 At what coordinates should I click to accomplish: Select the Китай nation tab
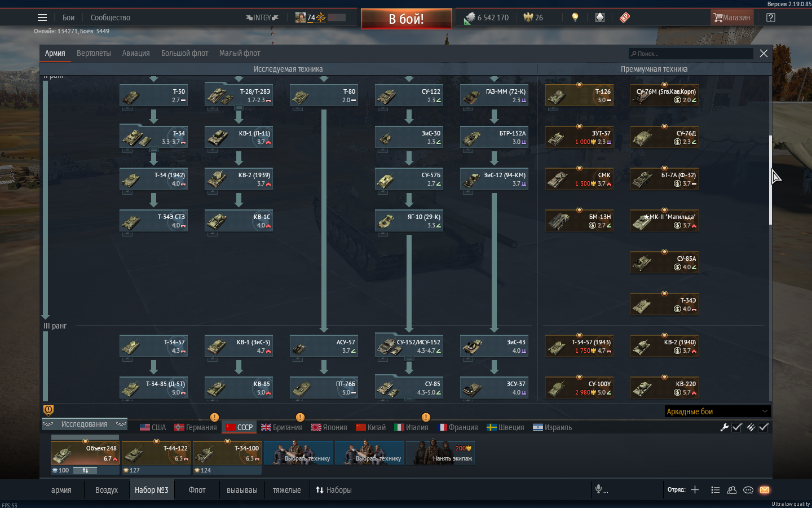(371, 427)
